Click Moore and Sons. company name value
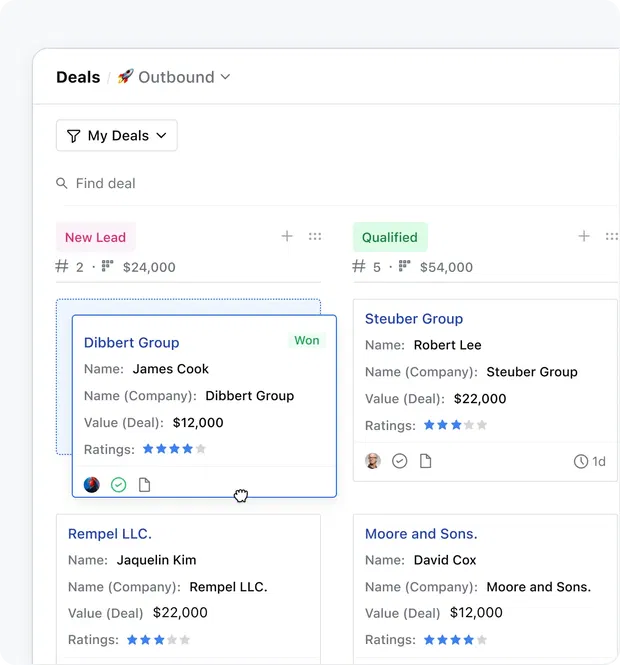The height and width of the screenshot is (665, 620). (x=539, y=587)
